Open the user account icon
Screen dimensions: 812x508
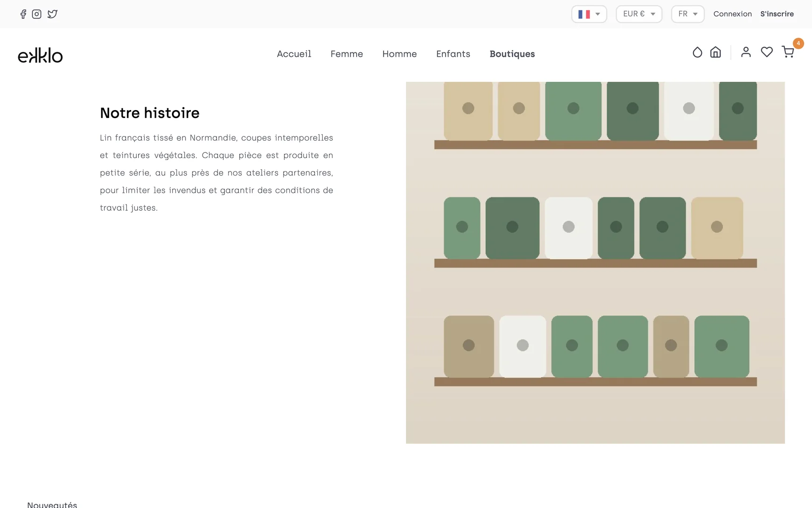point(746,52)
